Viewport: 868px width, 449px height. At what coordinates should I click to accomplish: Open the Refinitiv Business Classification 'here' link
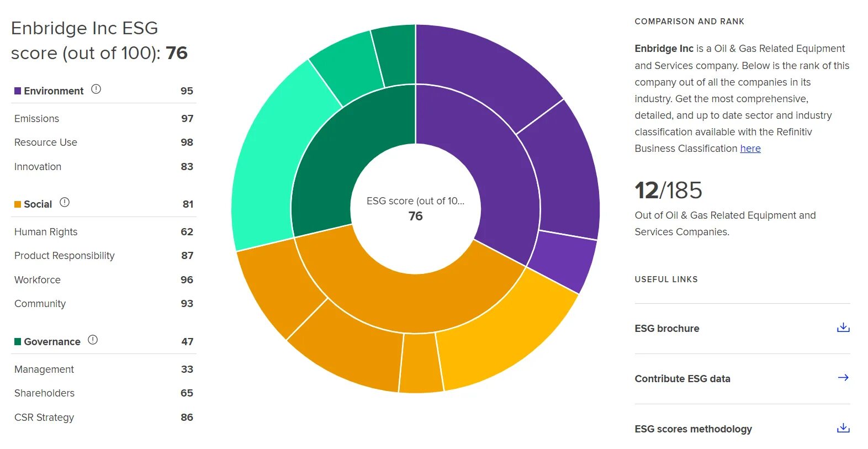(750, 148)
